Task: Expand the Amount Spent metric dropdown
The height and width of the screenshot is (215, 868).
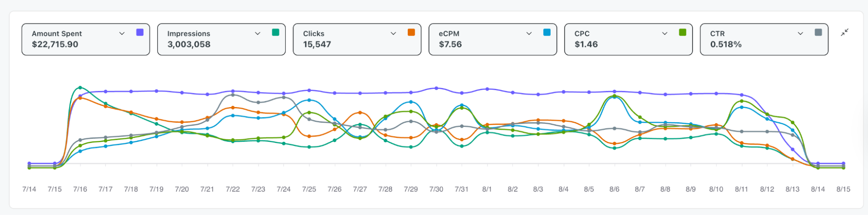Action: point(122,33)
